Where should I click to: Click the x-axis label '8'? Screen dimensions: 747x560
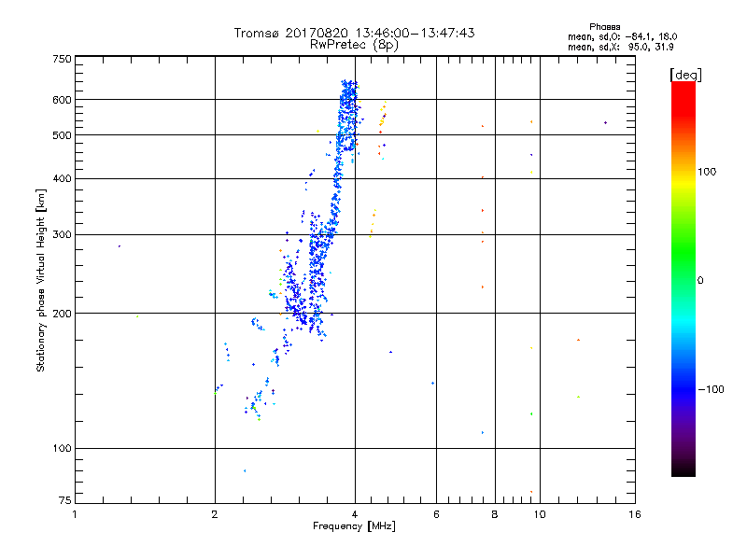pos(495,514)
